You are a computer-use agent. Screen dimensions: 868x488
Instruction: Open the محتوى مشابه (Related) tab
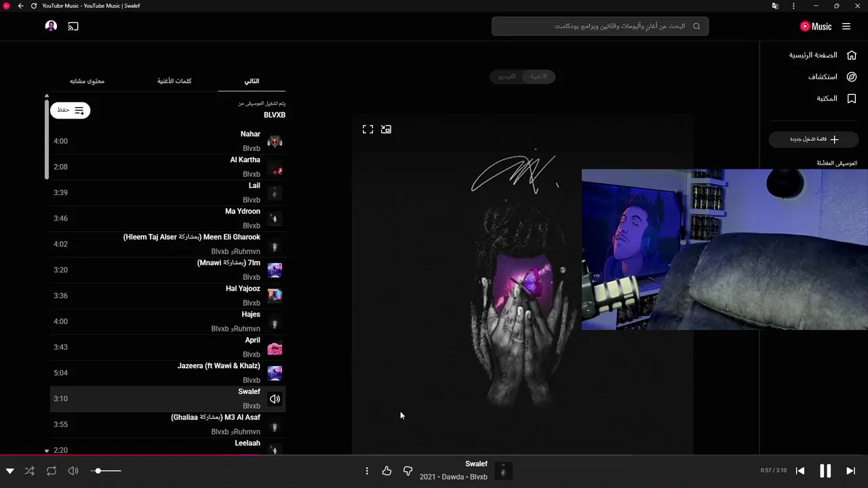coord(87,81)
